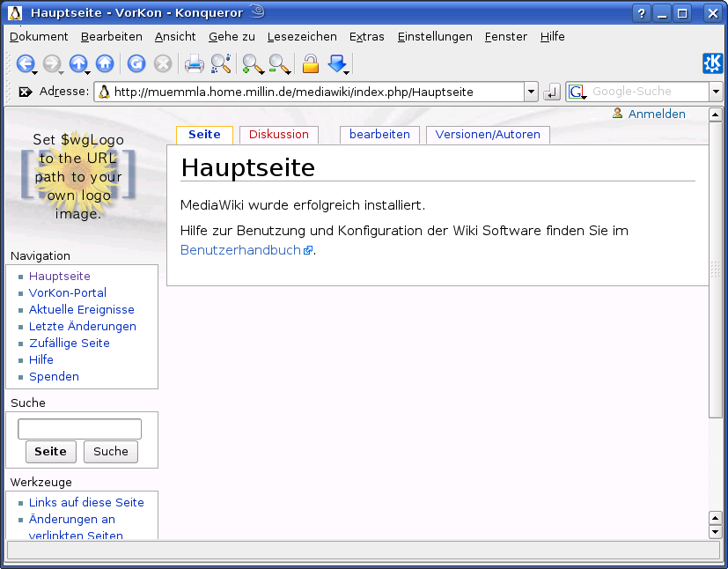Open the Hilfe menu

[553, 37]
